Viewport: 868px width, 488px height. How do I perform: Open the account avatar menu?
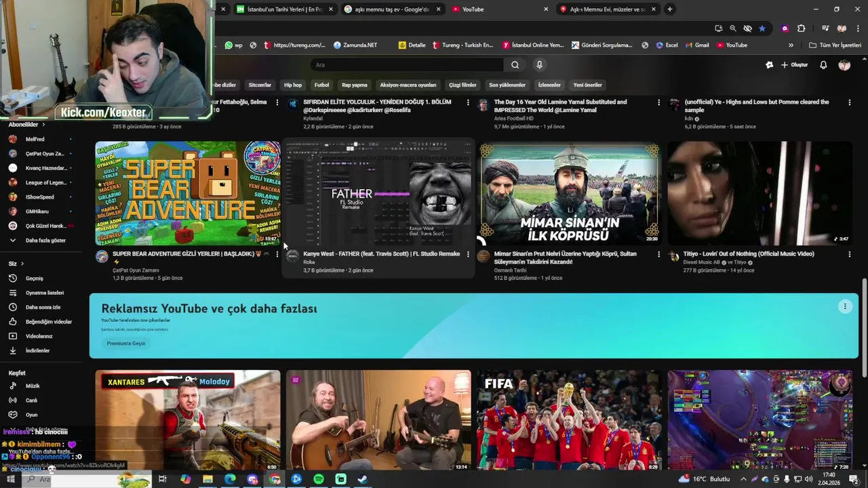844,65
